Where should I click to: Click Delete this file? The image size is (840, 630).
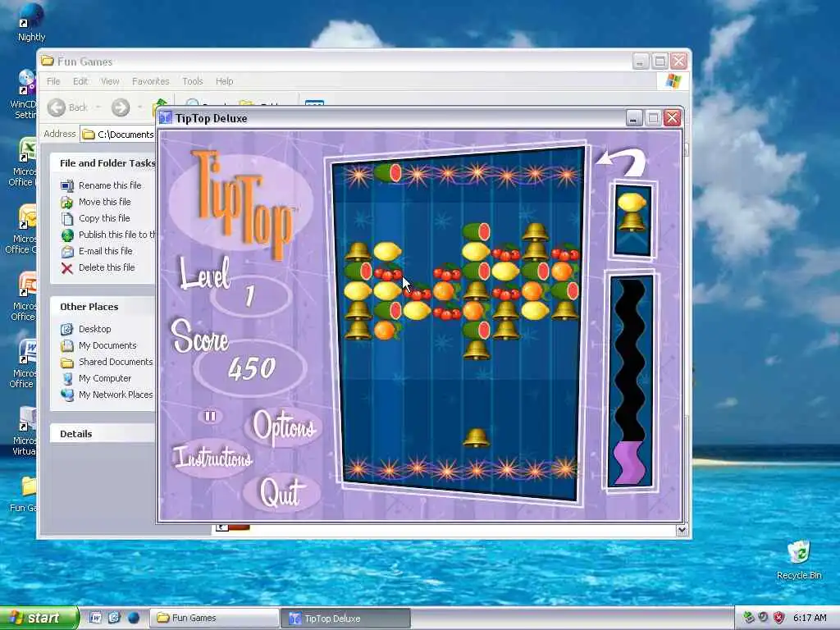tap(107, 268)
